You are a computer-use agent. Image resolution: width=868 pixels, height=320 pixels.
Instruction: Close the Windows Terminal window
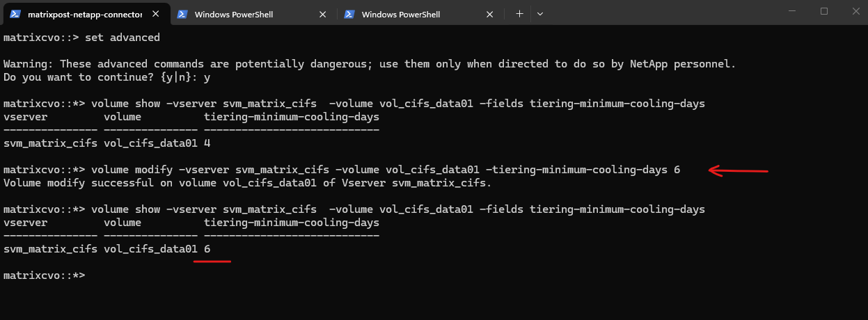855,11
